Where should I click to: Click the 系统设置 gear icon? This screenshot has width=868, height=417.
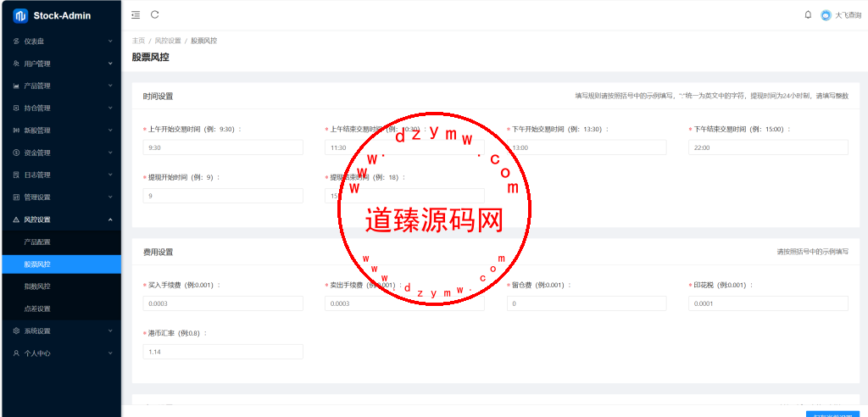tap(16, 331)
